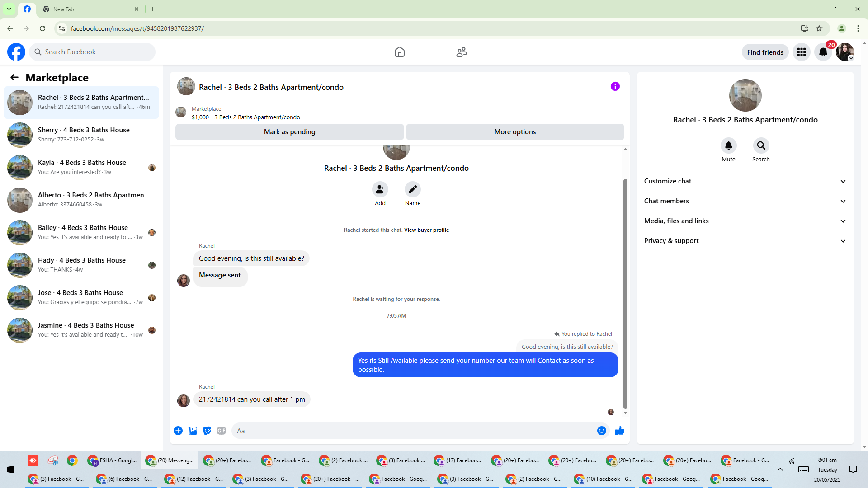Viewport: 868px width, 488px height.
Task: Open the sticker picker icon
Action: pos(207,431)
